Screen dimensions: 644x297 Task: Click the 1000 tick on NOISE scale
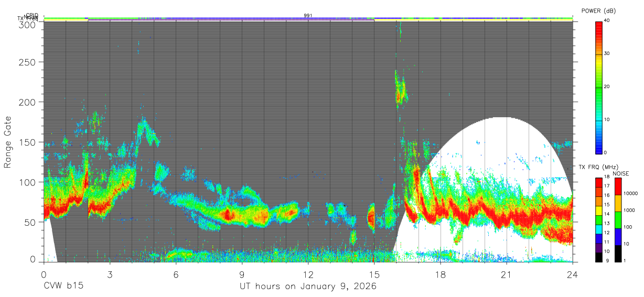629,210
